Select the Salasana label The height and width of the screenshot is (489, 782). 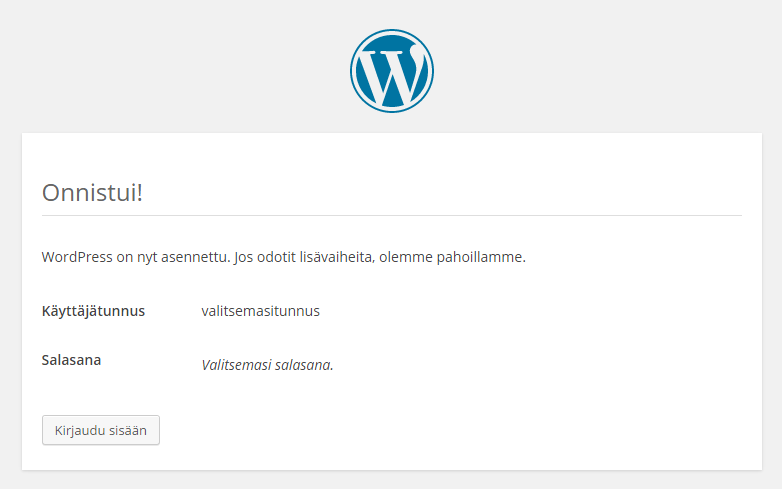71,360
